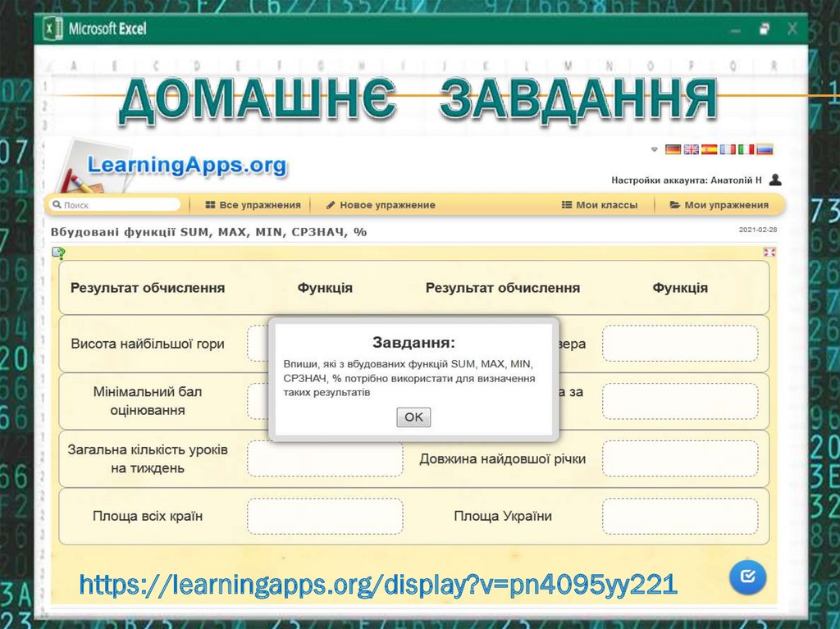Click input field for Площа України
840x629 pixels.
pos(680,517)
